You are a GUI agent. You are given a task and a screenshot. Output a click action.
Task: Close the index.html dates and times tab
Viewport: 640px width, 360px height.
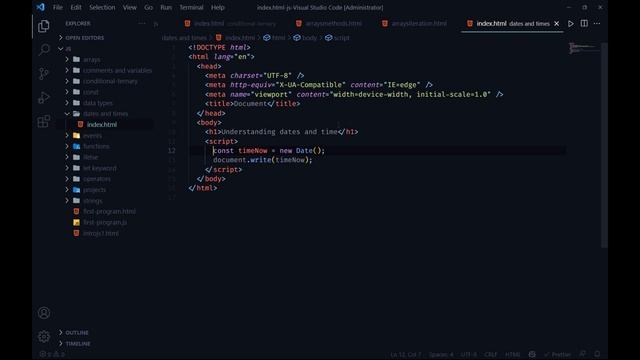(x=556, y=24)
